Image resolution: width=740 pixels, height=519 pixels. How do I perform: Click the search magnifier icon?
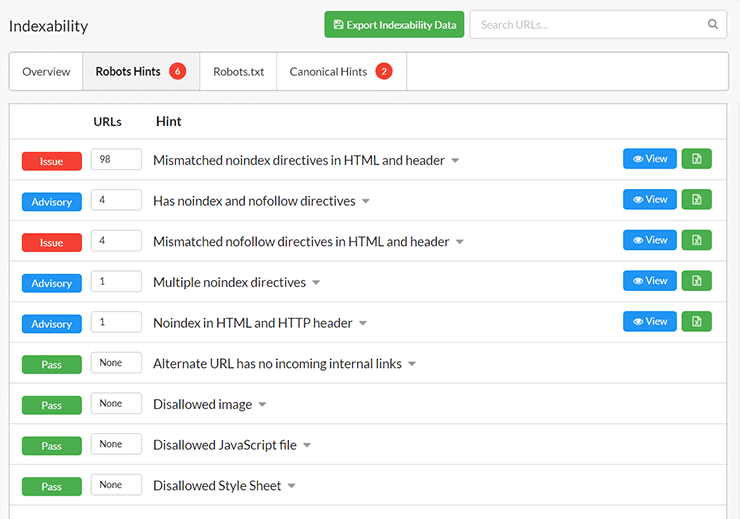[x=713, y=24]
